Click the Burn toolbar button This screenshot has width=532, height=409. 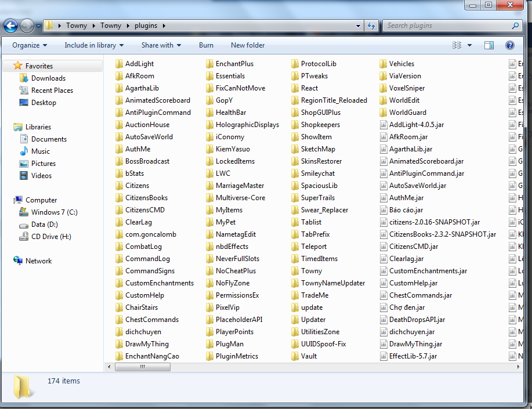[x=206, y=45]
